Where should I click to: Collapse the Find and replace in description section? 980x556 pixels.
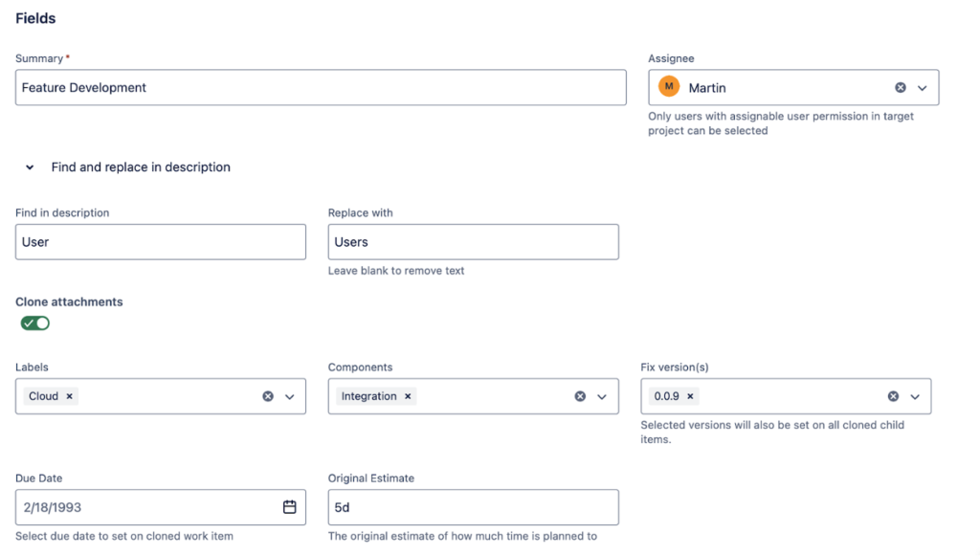(29, 167)
